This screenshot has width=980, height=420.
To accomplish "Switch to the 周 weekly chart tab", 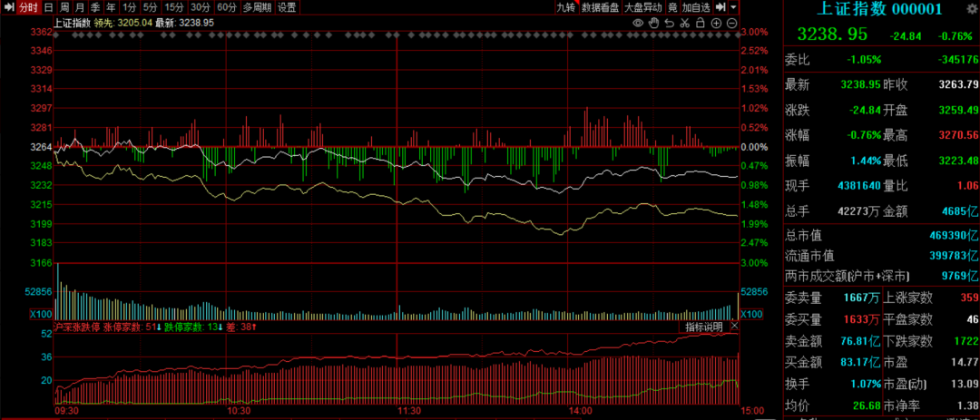I will click(x=64, y=7).
